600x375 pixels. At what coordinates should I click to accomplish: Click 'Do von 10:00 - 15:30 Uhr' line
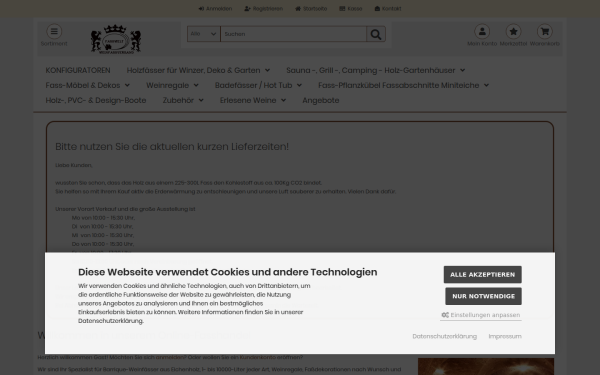click(103, 244)
